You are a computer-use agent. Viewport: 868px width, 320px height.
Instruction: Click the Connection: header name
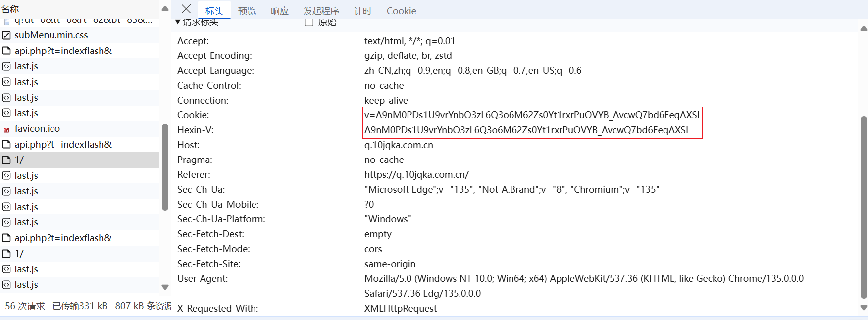[203, 100]
